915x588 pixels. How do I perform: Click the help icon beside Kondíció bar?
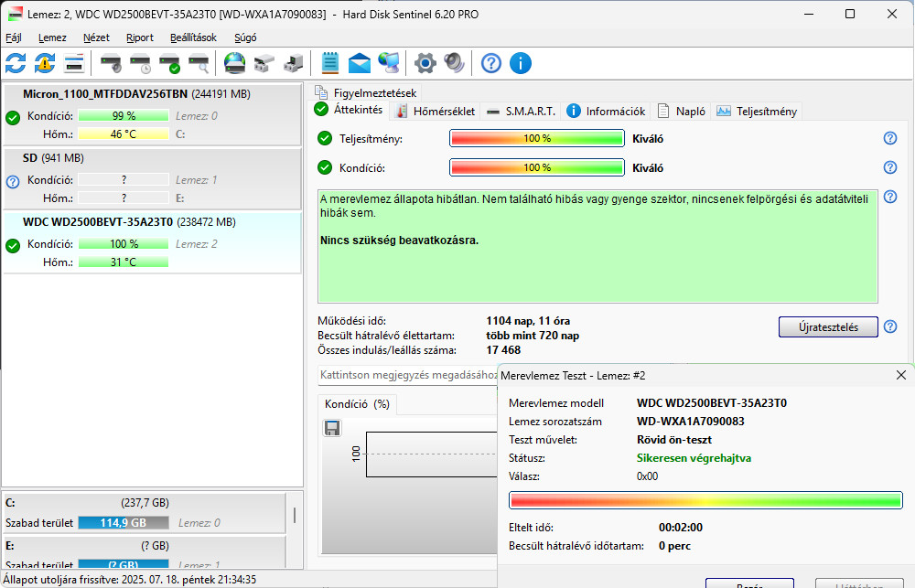(890, 167)
